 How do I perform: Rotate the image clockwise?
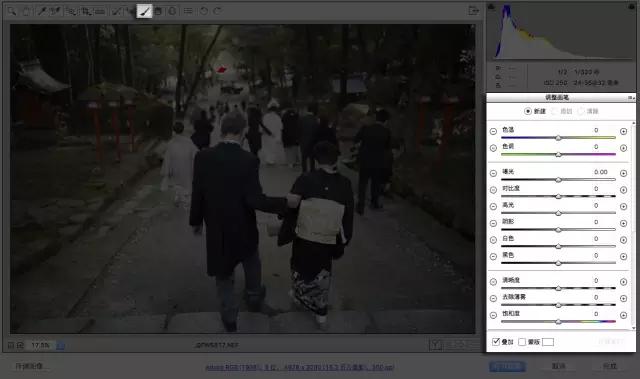[x=218, y=11]
